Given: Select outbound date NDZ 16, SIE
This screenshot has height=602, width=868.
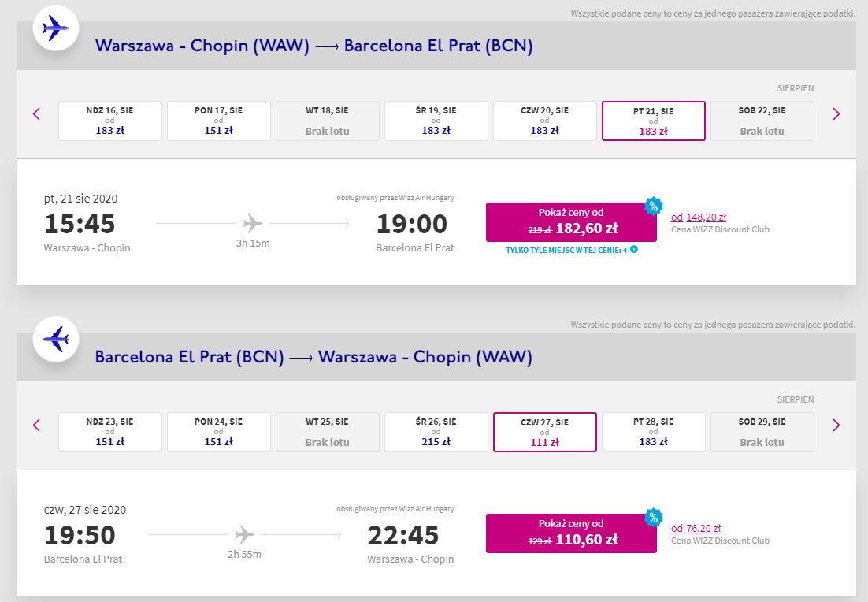Looking at the screenshot, I should [x=110, y=121].
